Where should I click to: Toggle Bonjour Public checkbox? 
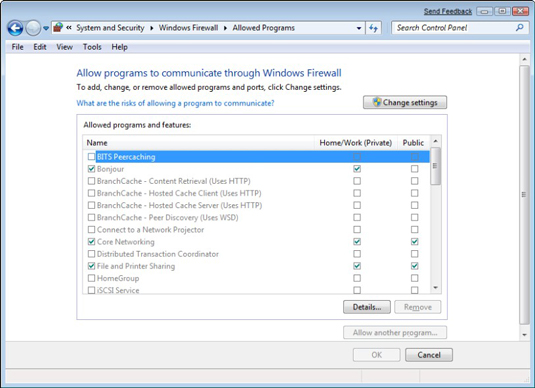pyautogui.click(x=415, y=169)
